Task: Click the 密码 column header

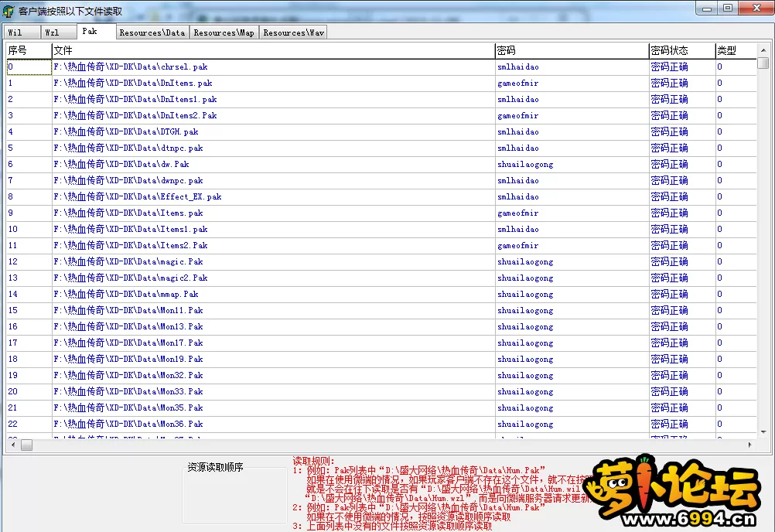Action: click(x=572, y=50)
